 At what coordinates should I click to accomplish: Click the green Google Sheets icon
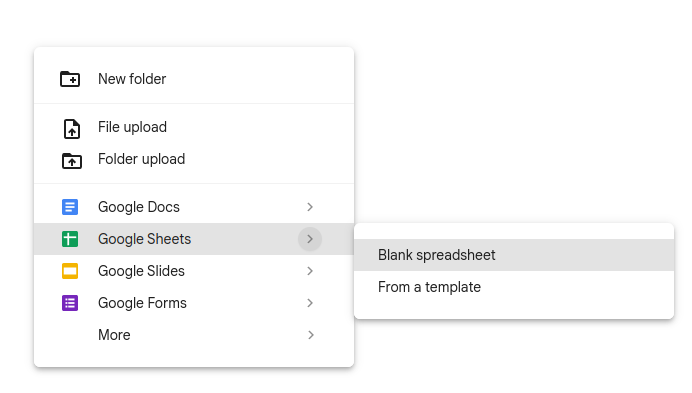point(70,239)
